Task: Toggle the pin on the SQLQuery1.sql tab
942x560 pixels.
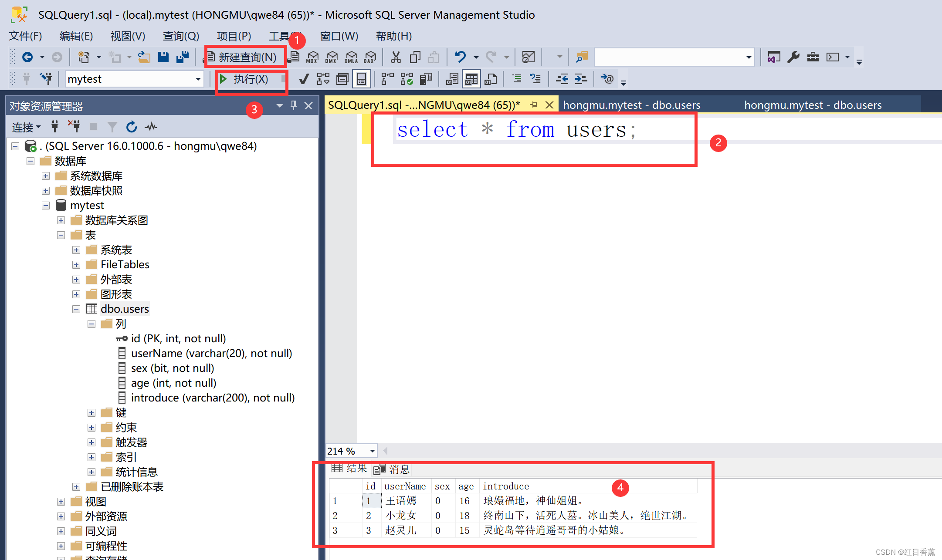Action: point(533,105)
